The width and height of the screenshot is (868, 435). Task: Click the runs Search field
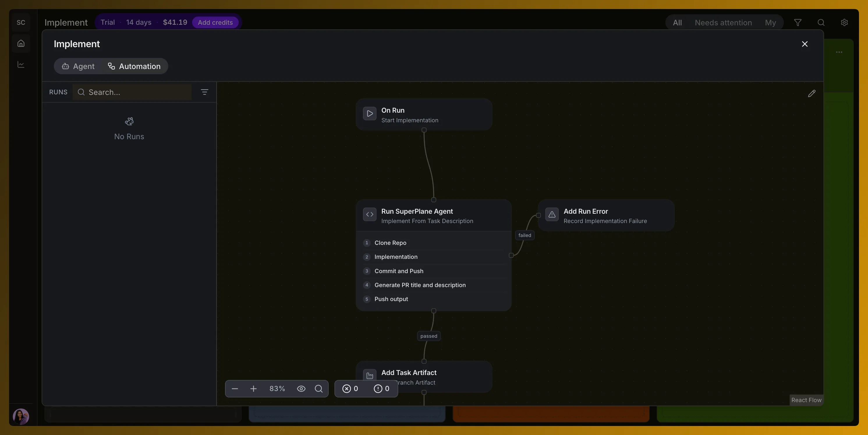pos(132,92)
